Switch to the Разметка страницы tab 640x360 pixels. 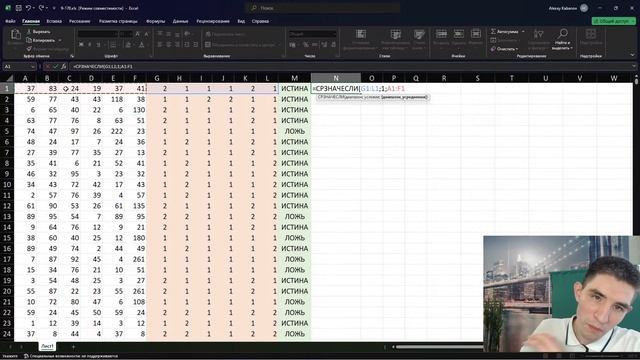tap(118, 21)
